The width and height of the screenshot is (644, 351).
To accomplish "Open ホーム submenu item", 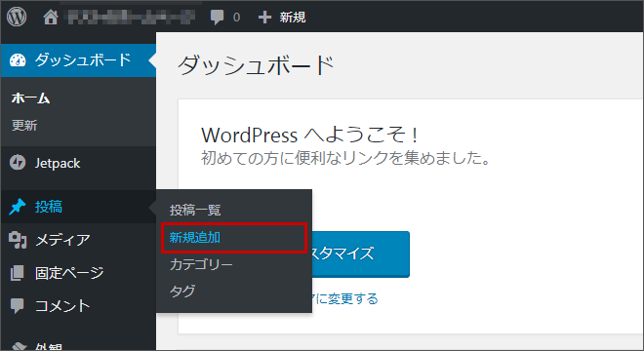I will coord(31,98).
